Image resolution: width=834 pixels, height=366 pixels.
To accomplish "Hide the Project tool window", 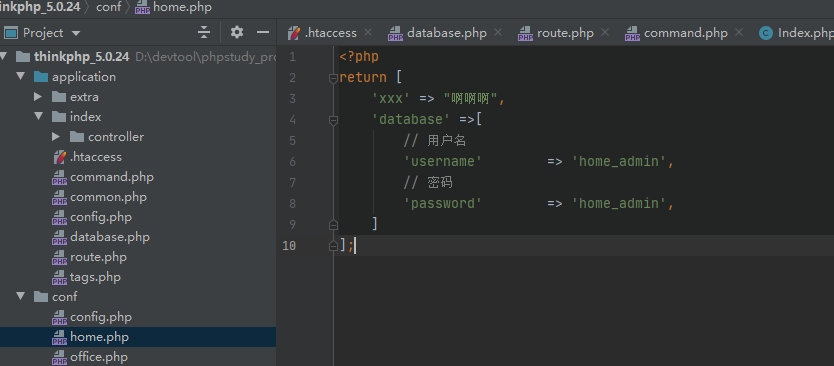I will (x=263, y=33).
